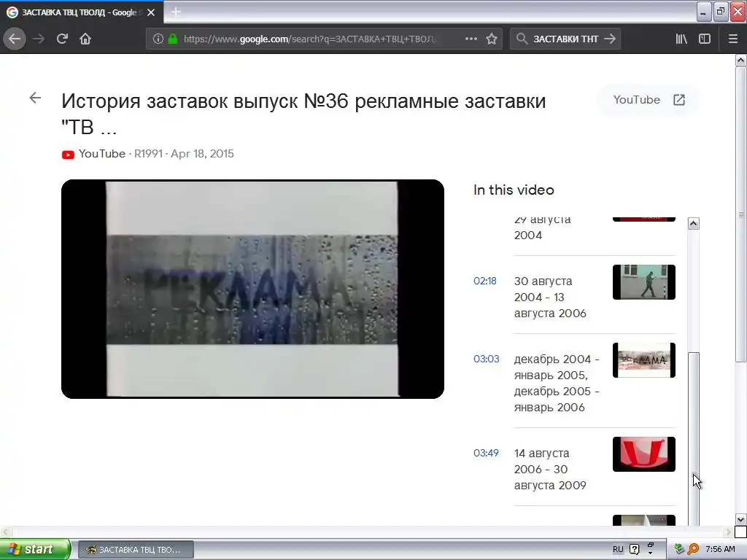Screen dimensions: 747x560
Task: Play the РЕКЛАМА video preview
Action: coord(252,289)
